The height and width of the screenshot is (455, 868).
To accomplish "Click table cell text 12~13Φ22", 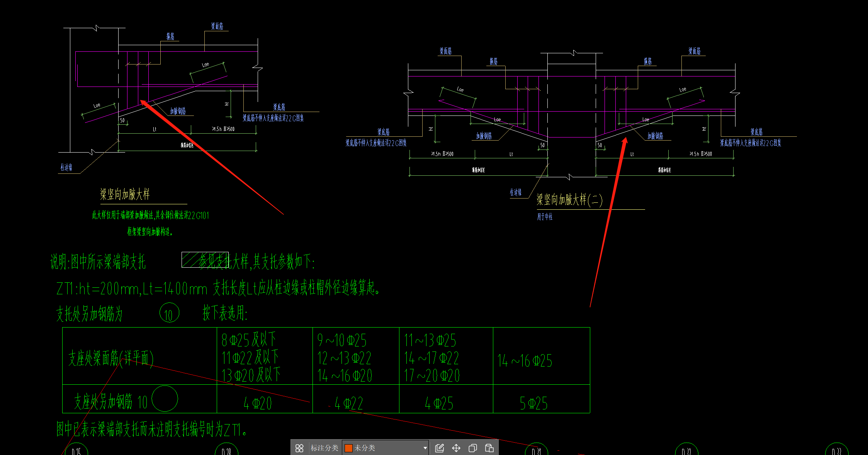I will click(x=344, y=358).
